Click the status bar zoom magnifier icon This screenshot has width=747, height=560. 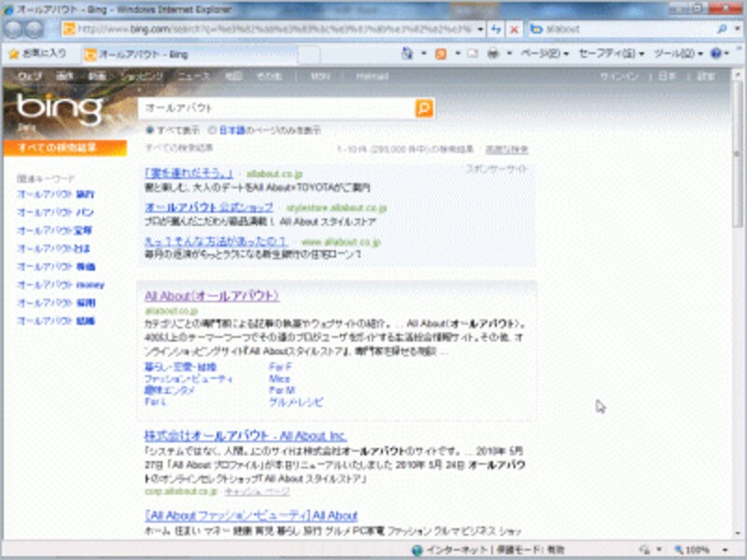tap(679, 550)
